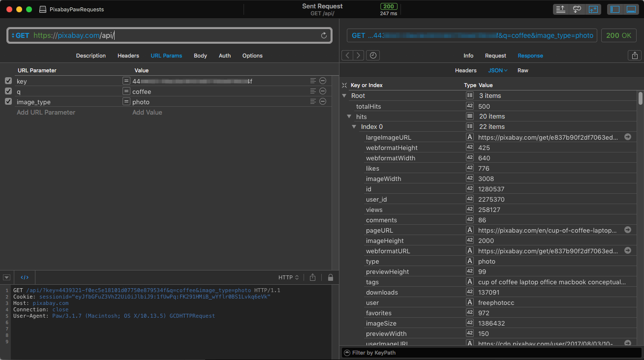Click the cloud sync download icon
Screen dimensions: 644x360
(577, 9)
